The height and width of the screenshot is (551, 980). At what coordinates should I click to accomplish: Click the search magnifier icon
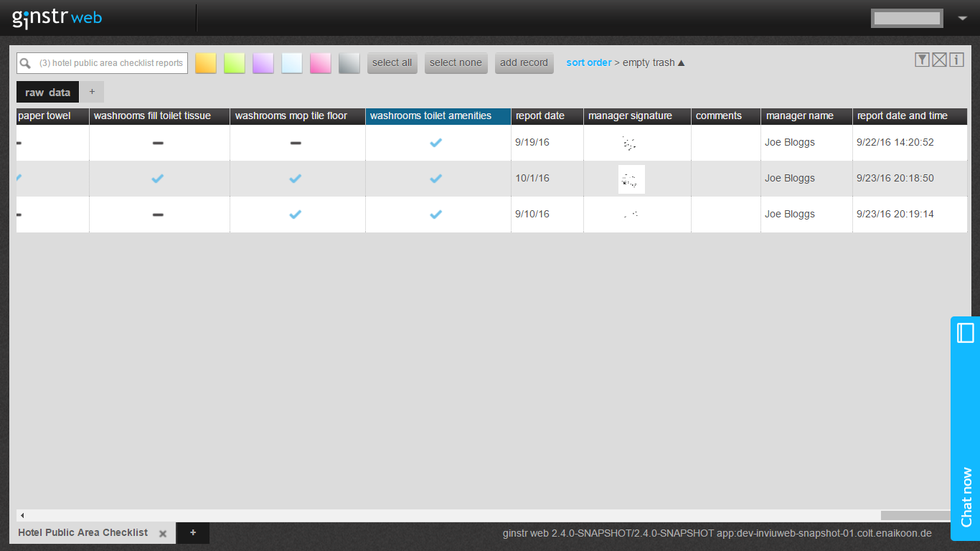pos(24,62)
